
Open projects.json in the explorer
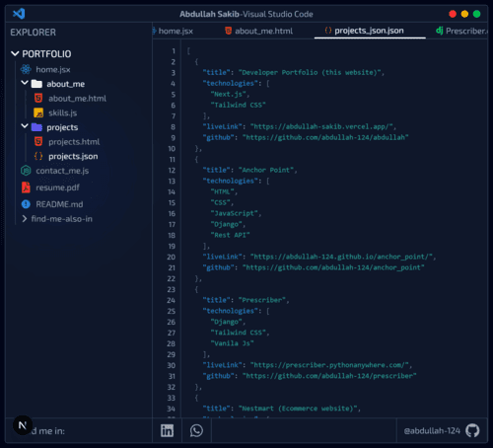click(x=73, y=156)
